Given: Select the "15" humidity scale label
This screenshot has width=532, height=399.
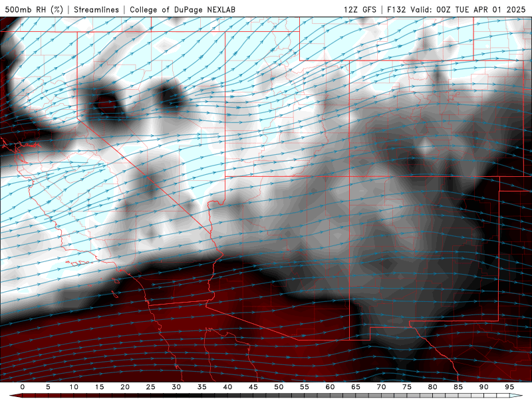Looking at the screenshot, I should (99, 387).
